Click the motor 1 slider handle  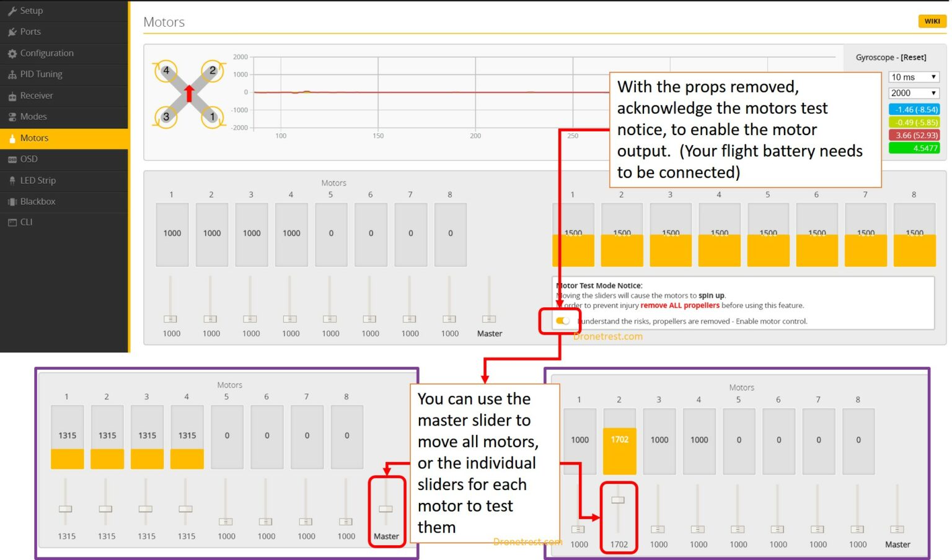(170, 319)
